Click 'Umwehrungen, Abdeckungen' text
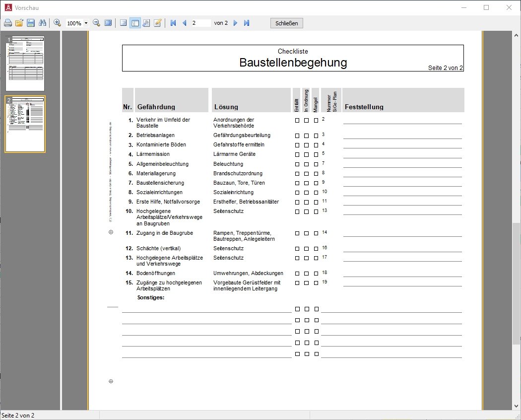Image resolution: width=521 pixels, height=420 pixels. click(x=248, y=274)
